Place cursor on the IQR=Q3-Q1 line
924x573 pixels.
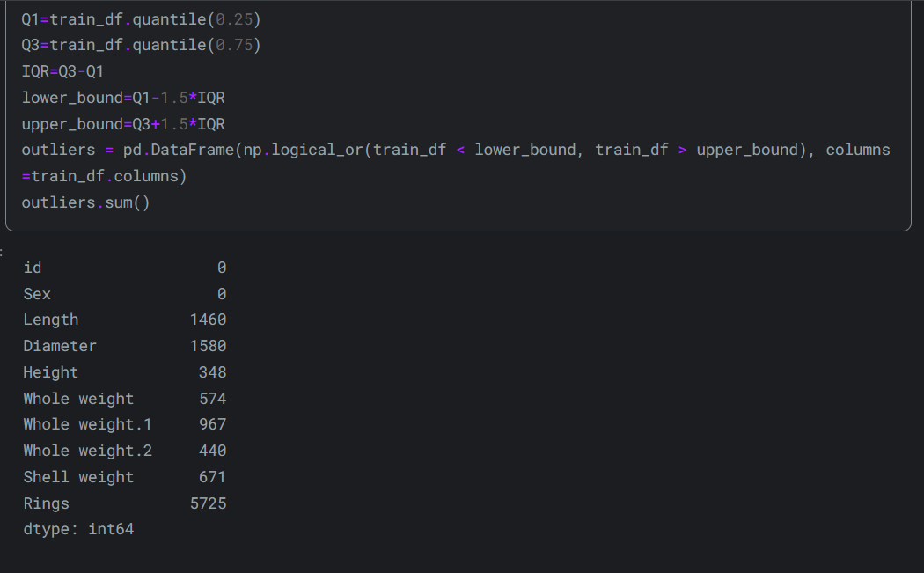(x=62, y=71)
